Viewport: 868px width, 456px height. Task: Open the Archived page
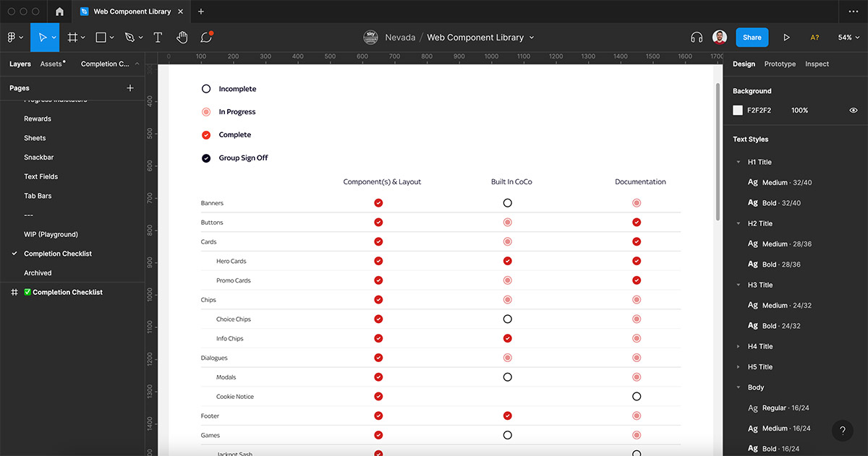pyautogui.click(x=38, y=273)
